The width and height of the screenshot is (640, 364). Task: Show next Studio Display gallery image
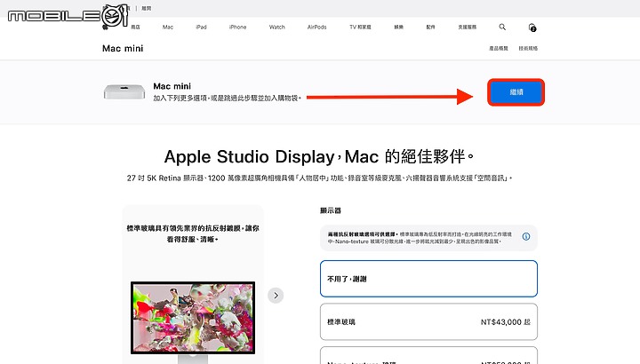point(276,295)
